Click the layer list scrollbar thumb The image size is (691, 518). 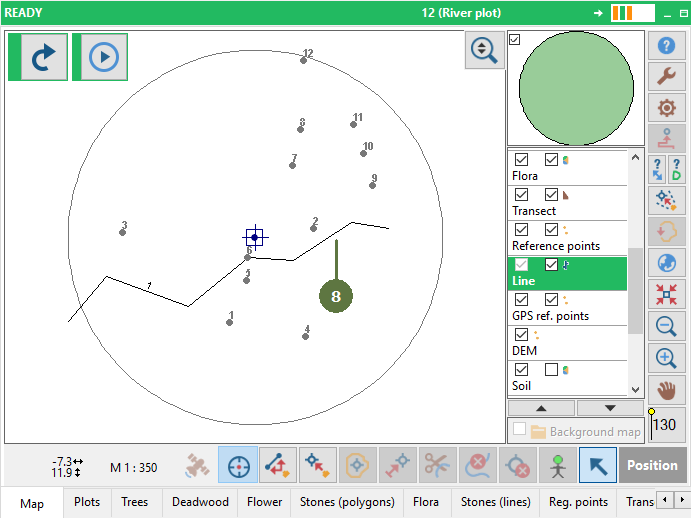click(x=635, y=291)
